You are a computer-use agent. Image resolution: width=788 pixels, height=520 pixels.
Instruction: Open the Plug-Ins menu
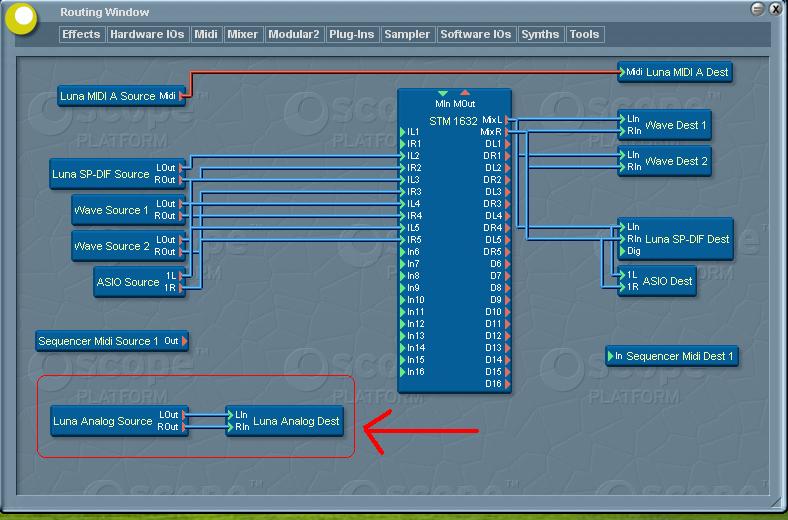[352, 34]
